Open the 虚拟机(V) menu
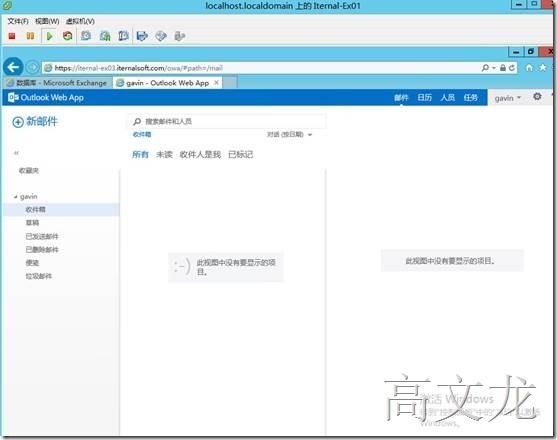557x440 pixels. 80,21
